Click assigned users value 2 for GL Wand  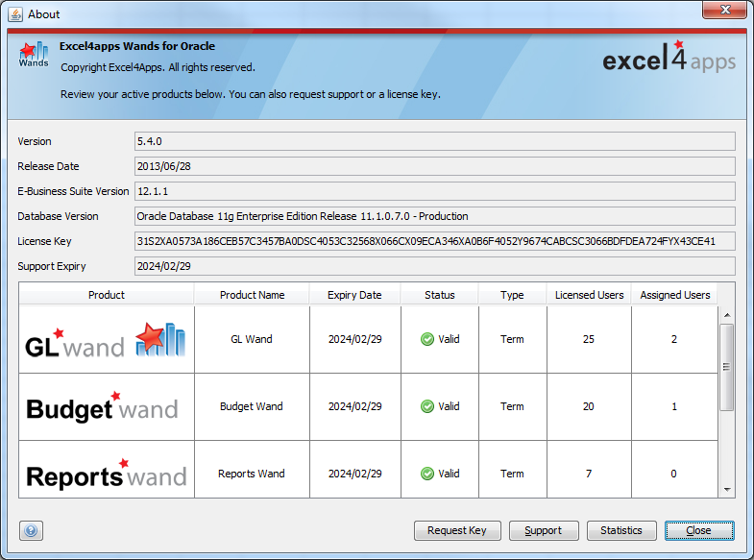tap(674, 339)
